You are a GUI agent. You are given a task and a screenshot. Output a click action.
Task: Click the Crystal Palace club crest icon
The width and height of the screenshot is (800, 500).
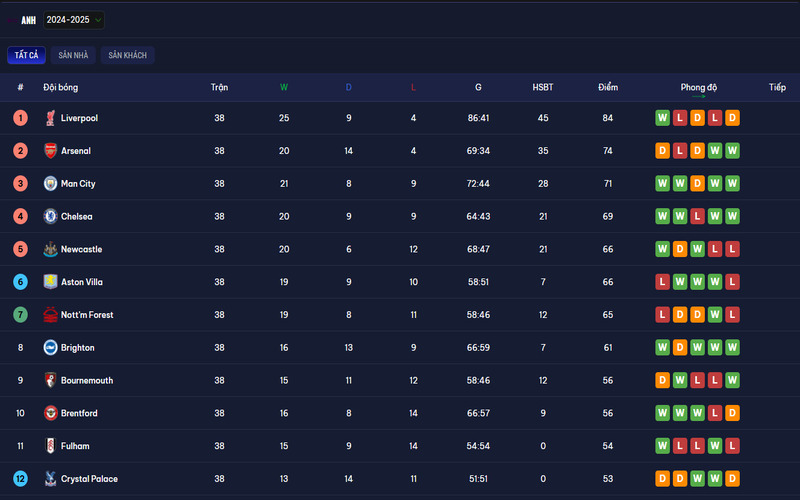[x=50, y=479]
